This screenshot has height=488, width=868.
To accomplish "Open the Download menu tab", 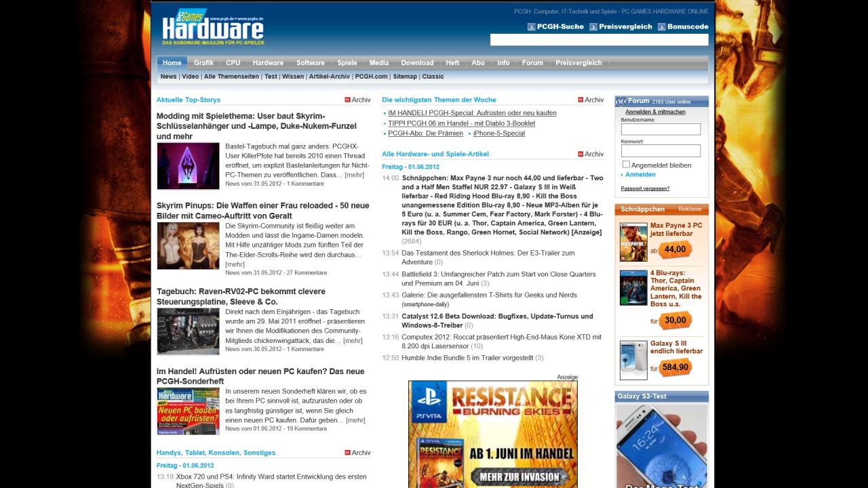I will point(417,63).
